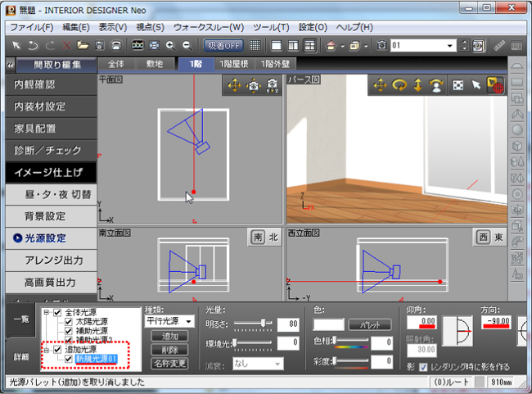Image resolution: width=532 pixels, height=394 pixels.
Task: Click the パレット button
Action: coord(370,324)
